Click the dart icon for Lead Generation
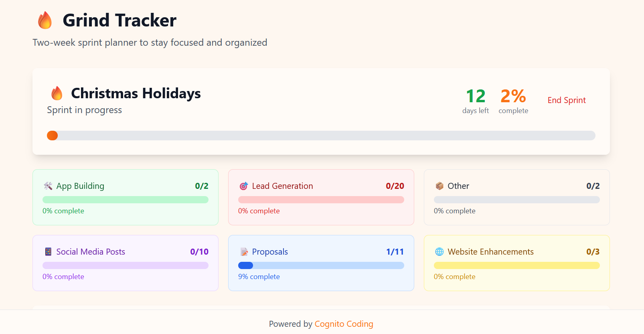The image size is (644, 334). click(243, 186)
